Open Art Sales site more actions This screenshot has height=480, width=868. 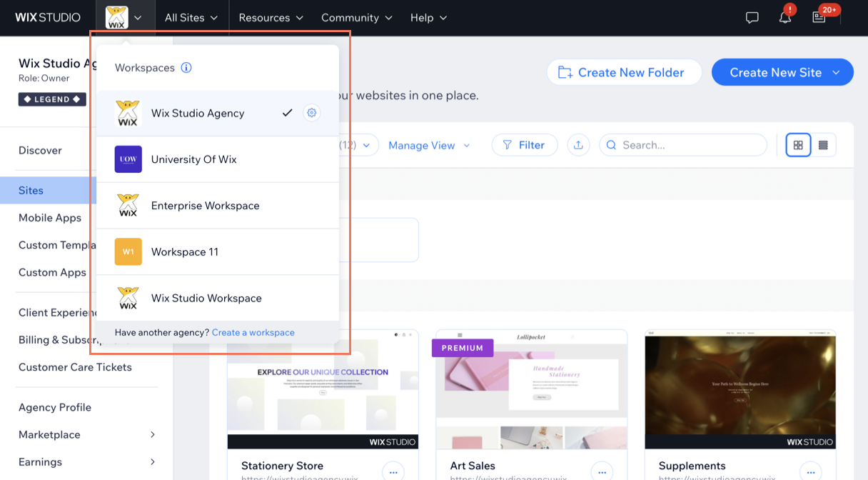tap(602, 472)
